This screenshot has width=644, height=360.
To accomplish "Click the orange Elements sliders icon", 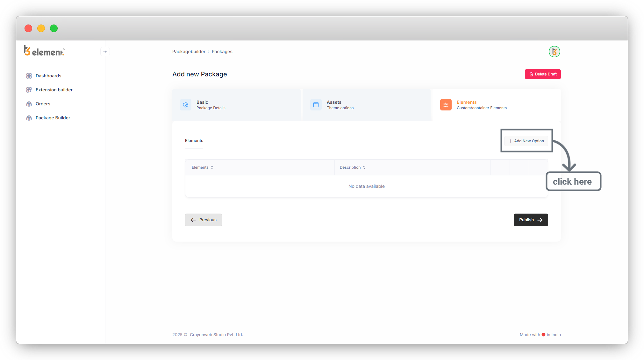I will [x=446, y=105].
